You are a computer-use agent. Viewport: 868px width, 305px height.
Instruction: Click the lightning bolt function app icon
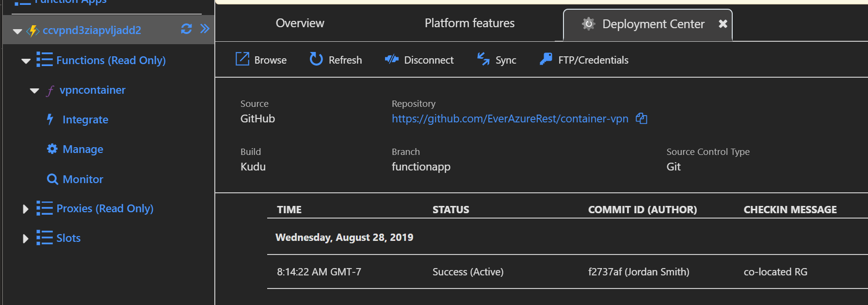click(33, 31)
